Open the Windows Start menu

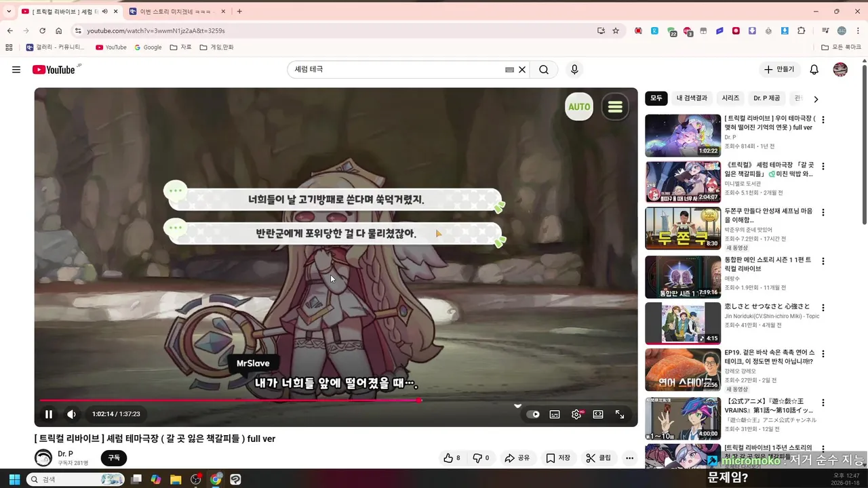14,479
